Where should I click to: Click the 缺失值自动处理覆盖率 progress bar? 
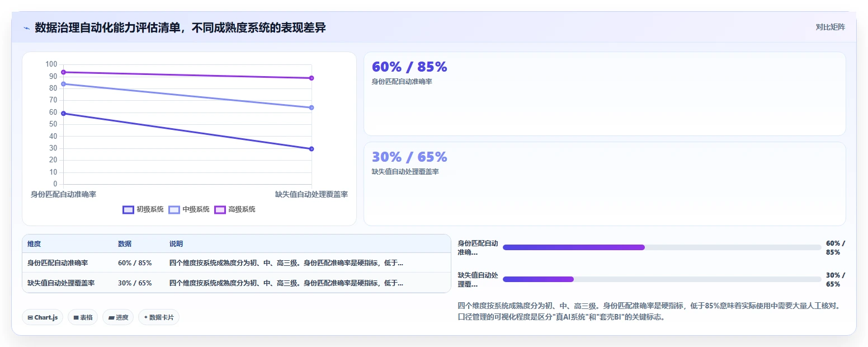click(x=662, y=279)
